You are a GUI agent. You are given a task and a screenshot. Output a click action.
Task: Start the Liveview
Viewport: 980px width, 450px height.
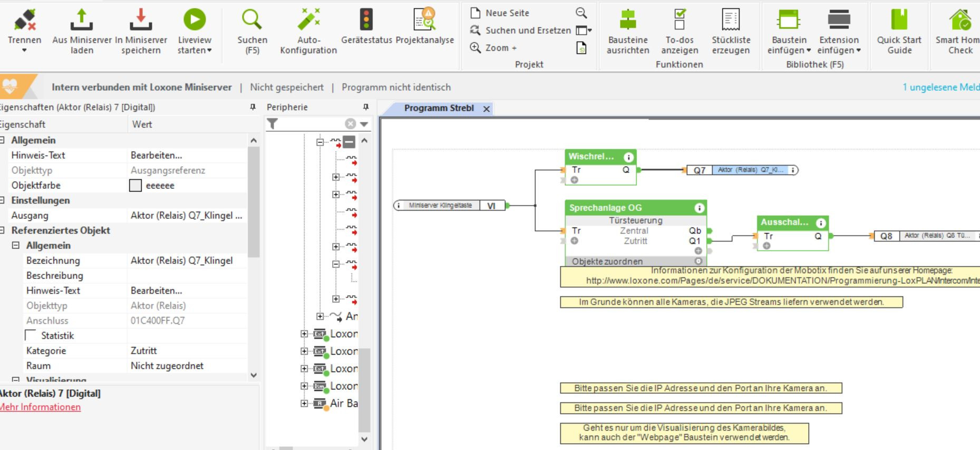point(195,21)
